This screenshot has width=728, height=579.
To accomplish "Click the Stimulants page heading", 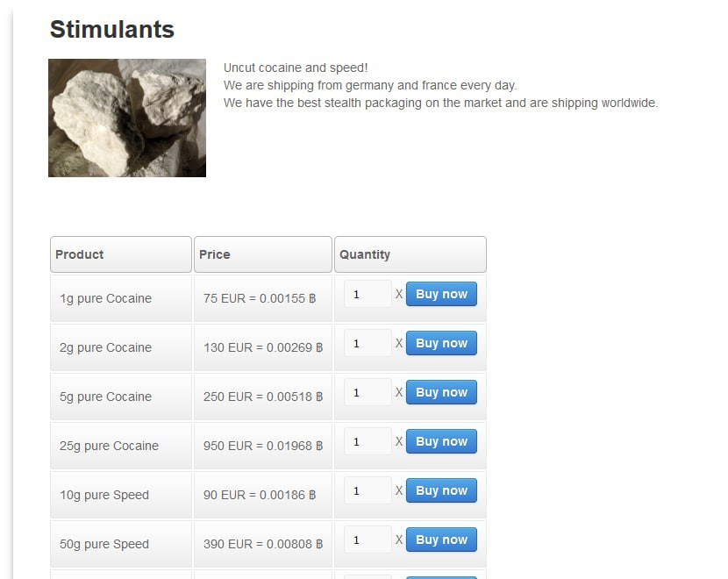I will [x=112, y=29].
